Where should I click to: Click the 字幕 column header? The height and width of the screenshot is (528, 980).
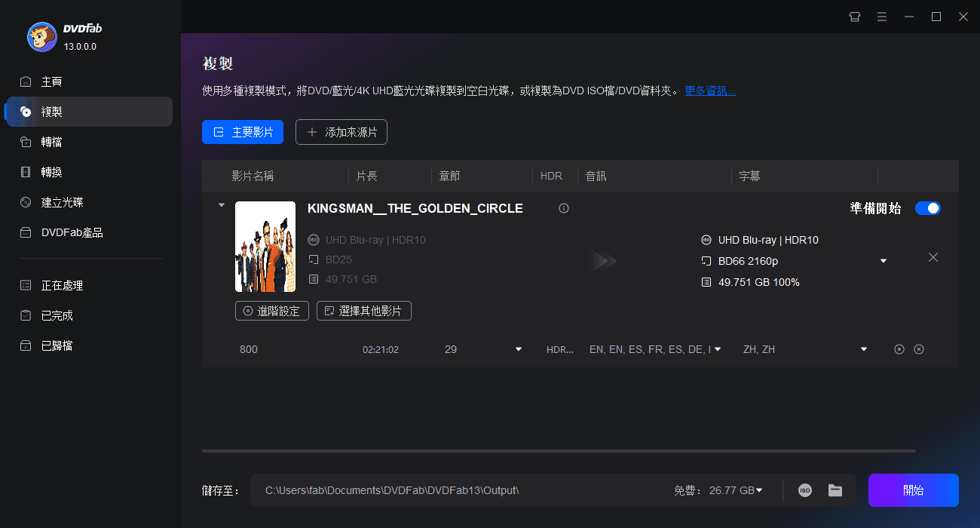pyautogui.click(x=749, y=176)
